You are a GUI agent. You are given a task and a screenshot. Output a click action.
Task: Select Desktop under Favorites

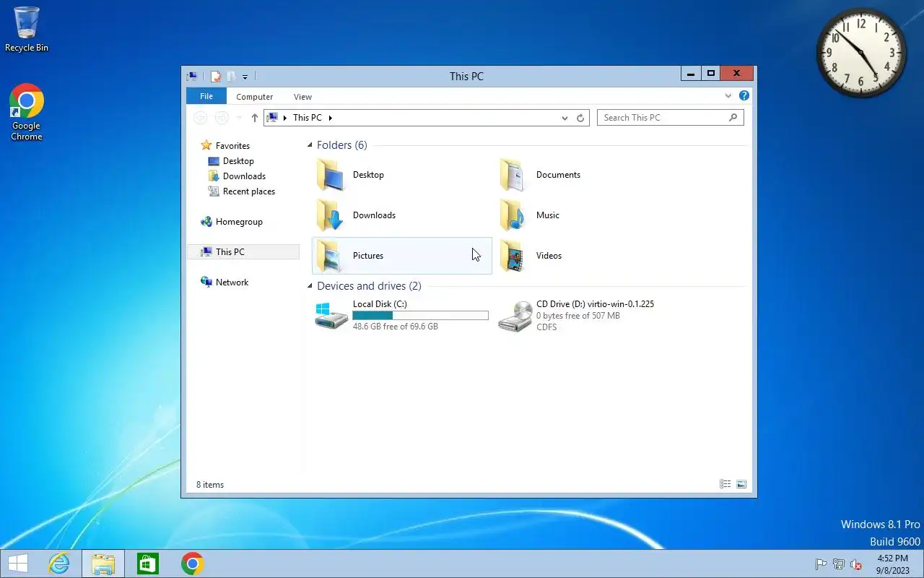tap(238, 161)
